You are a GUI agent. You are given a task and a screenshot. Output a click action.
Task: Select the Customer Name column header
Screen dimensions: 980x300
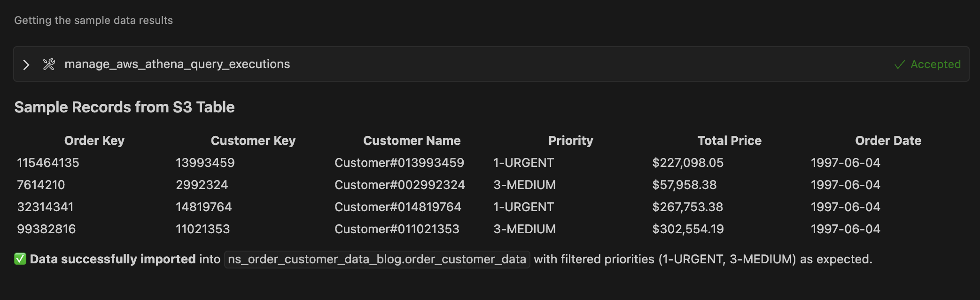coord(412,141)
